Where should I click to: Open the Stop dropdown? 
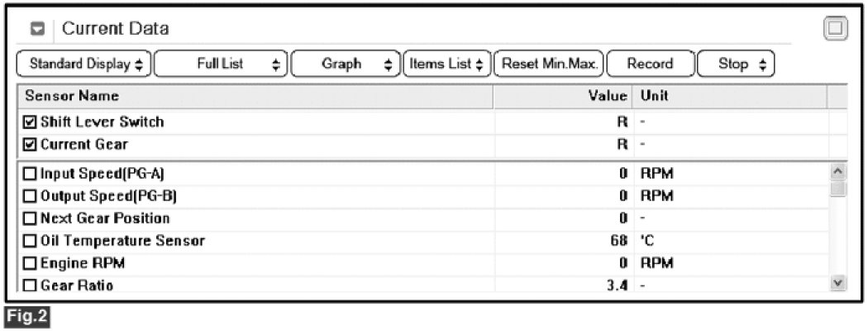(735, 64)
